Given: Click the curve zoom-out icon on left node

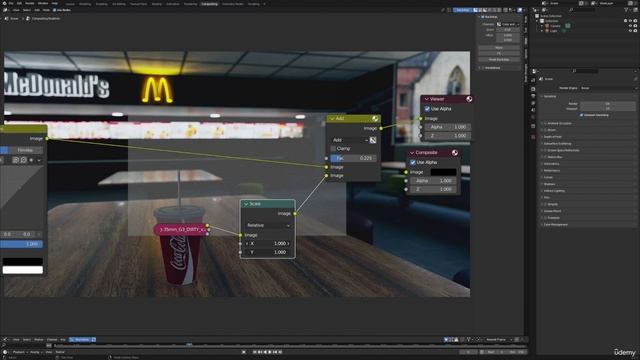Looking at the screenshot, I should tap(23, 160).
